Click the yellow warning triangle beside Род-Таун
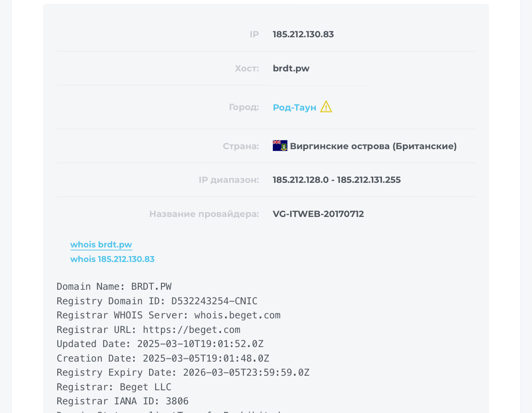The width and height of the screenshot is (532, 413). click(326, 106)
